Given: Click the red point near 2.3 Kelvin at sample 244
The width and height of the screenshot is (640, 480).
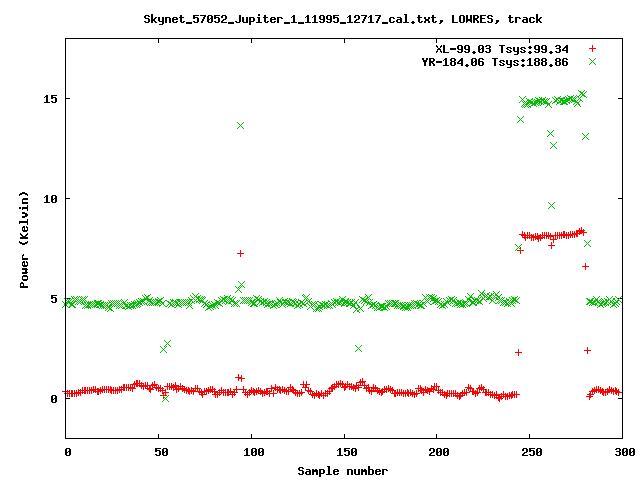Looking at the screenshot, I should 518,352.
